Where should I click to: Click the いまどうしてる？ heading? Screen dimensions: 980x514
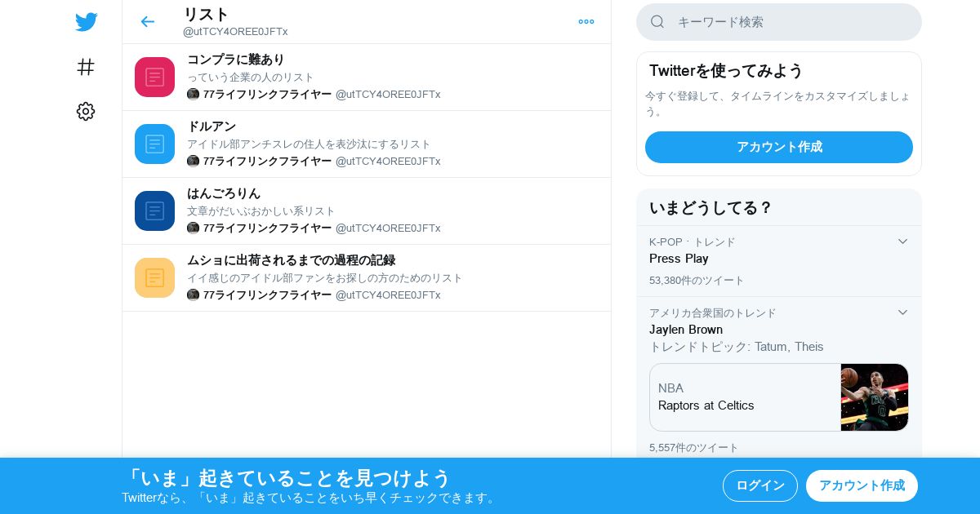point(710,207)
